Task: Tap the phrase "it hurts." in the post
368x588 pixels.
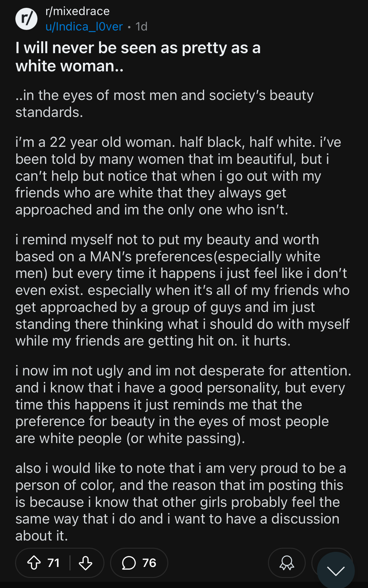Action: pyautogui.click(x=266, y=341)
